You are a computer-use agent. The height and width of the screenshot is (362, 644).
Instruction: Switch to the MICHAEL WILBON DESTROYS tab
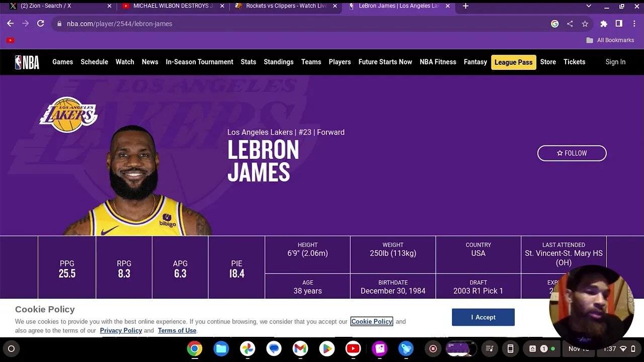173,6
